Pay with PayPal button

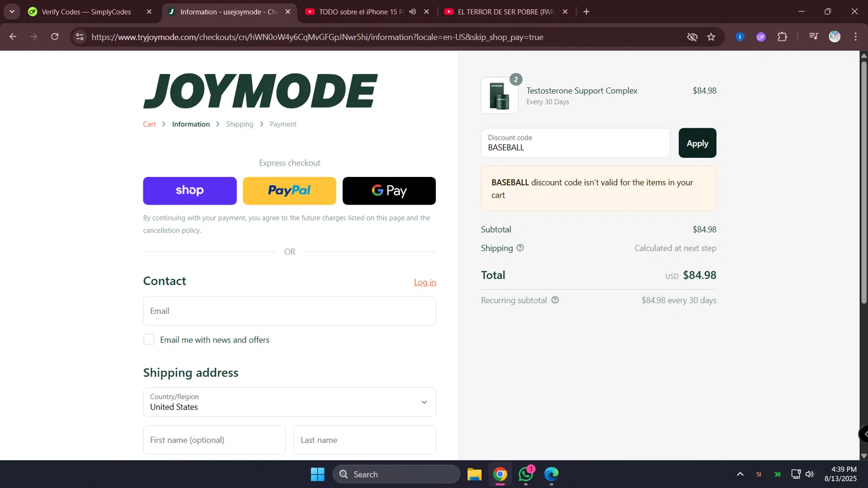[x=289, y=191]
